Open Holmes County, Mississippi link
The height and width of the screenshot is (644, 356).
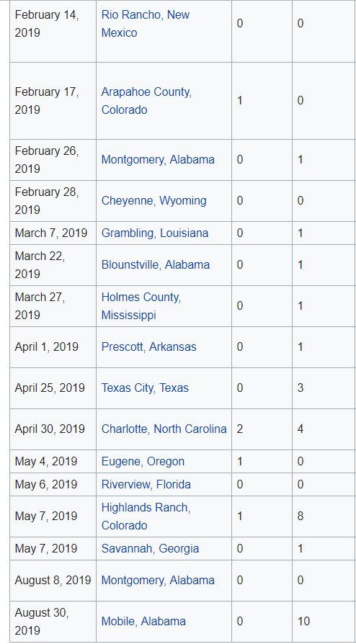(x=141, y=306)
